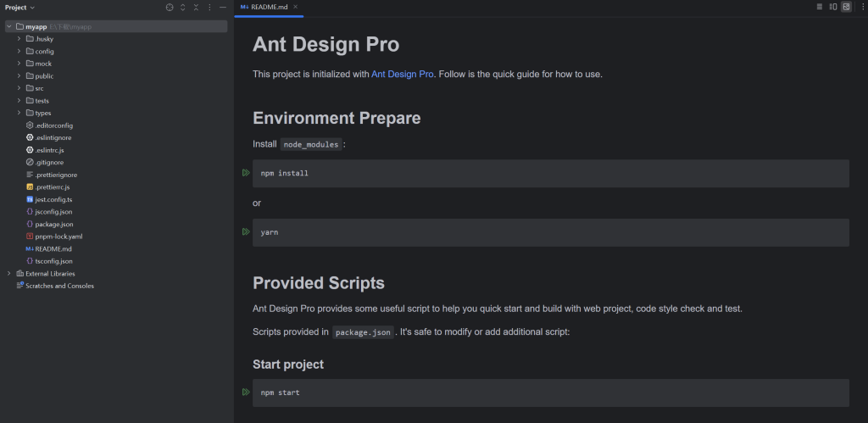868x423 pixels.
Task: Select the jsconfig.json file
Action: click(x=48, y=212)
